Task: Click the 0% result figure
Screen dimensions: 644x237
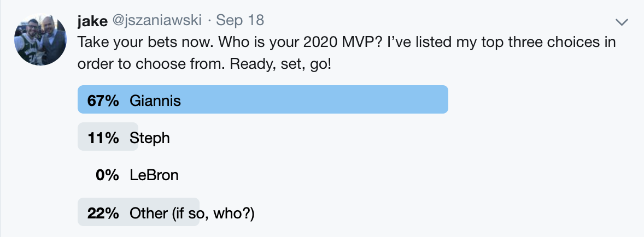Action: click(107, 175)
